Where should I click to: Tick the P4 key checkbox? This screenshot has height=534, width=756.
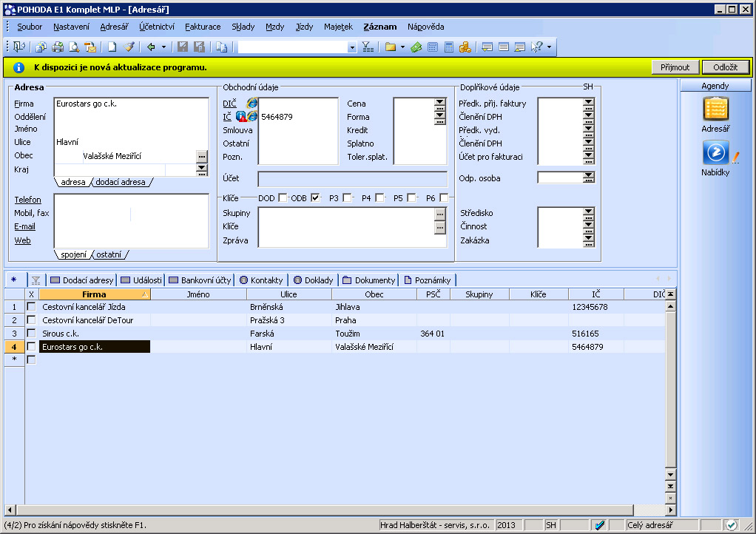(x=379, y=197)
